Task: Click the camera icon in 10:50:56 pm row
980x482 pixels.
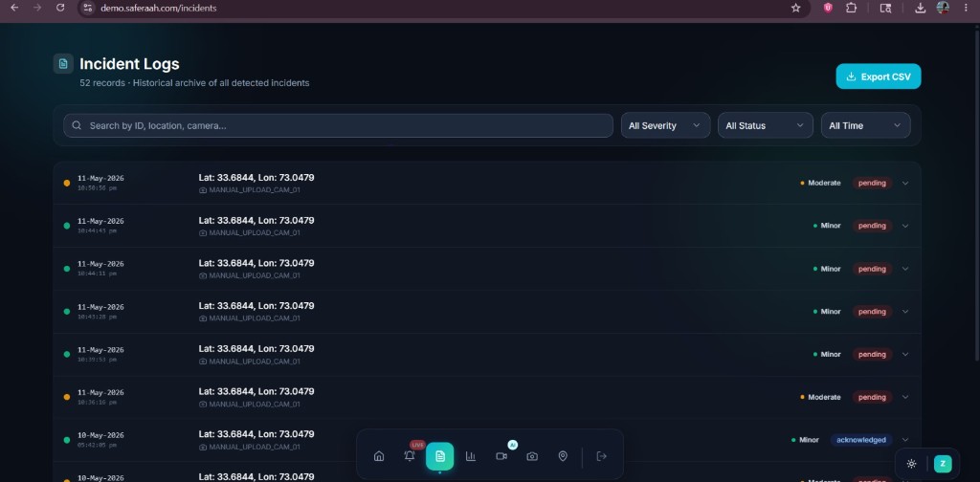Action: (x=203, y=189)
